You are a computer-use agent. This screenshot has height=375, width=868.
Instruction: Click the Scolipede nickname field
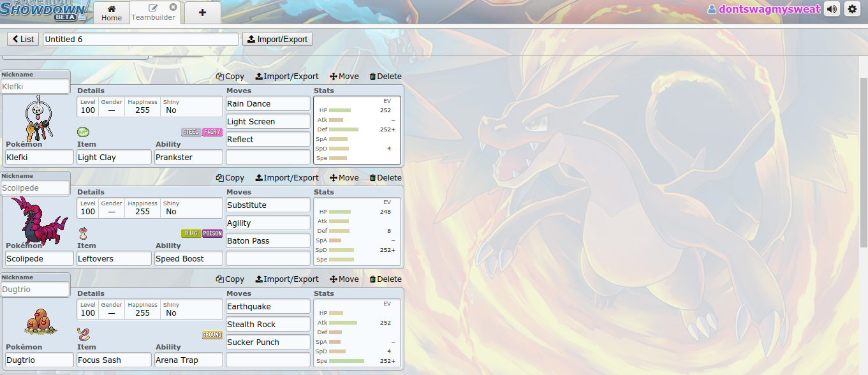[x=35, y=187]
